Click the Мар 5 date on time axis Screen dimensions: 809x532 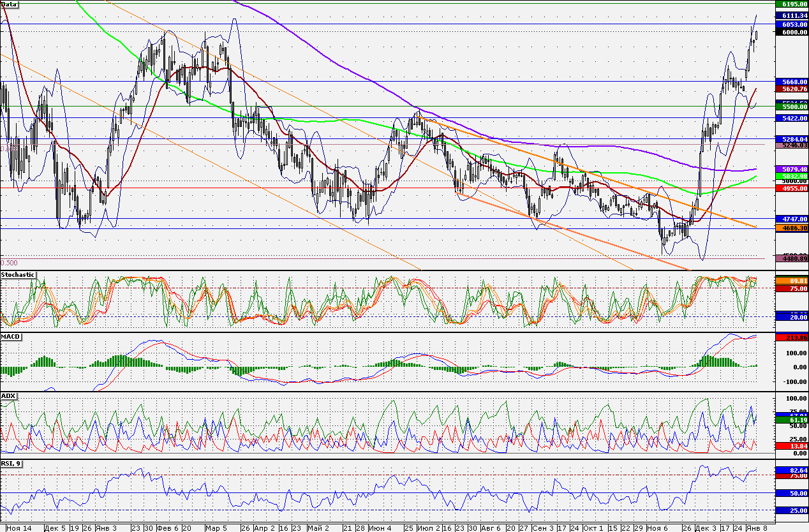216,528
